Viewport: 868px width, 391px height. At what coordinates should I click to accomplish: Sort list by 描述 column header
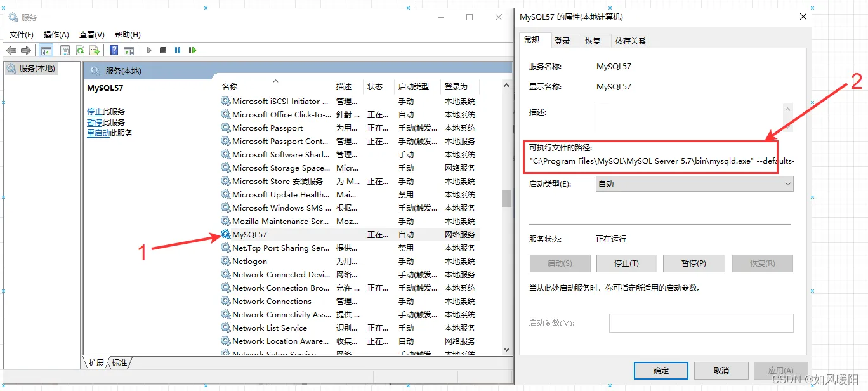348,87
